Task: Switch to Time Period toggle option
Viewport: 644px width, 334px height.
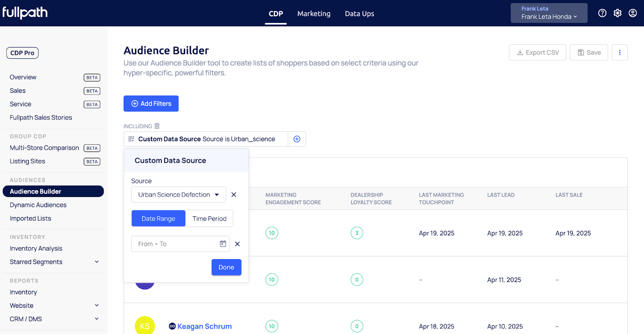Action: 209,218
